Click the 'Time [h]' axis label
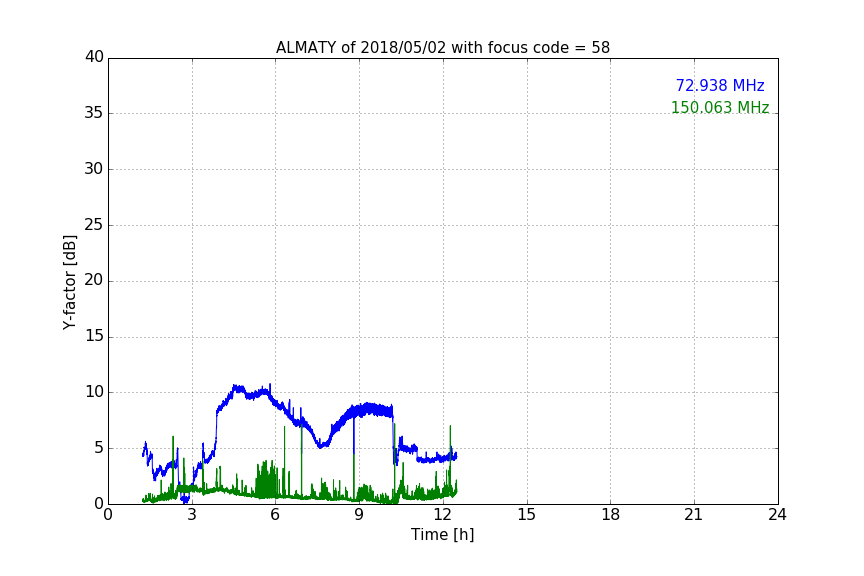Screen dimensions: 864x576 442,534
